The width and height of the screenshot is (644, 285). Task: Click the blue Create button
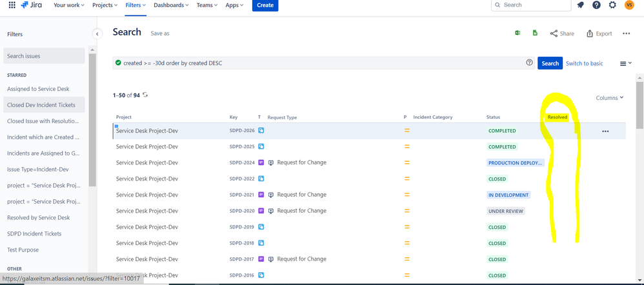coord(265,5)
